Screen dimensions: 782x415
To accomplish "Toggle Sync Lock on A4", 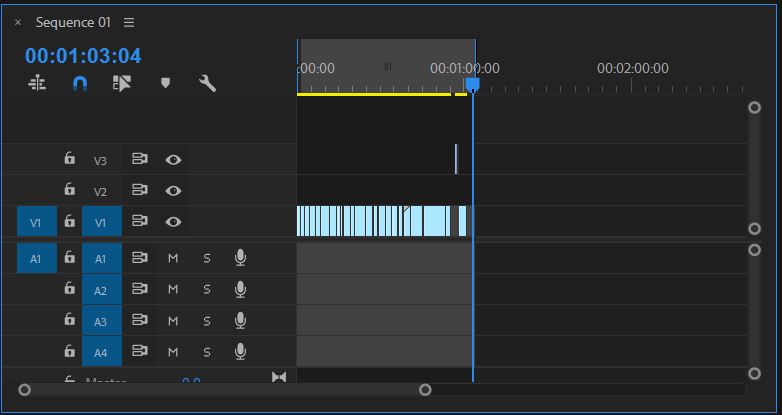I will click(x=140, y=351).
